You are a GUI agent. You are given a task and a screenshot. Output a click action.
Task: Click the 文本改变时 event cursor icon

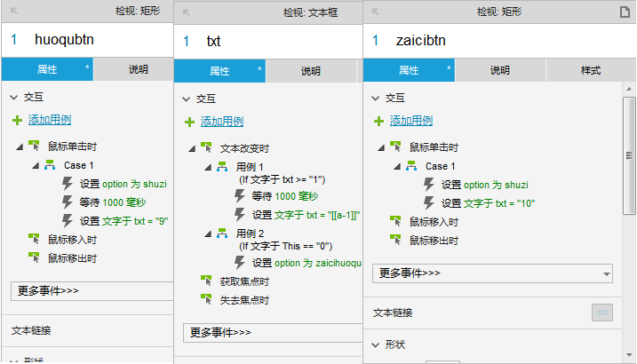tap(206, 147)
